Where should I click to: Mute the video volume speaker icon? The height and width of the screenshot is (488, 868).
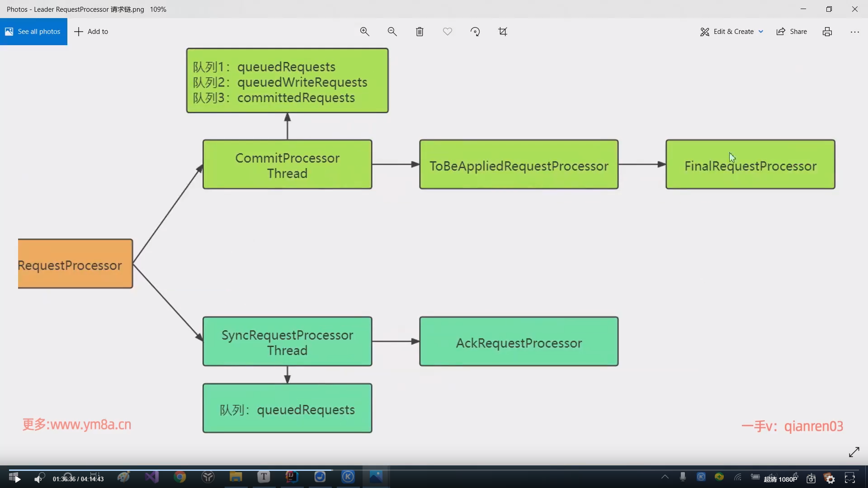point(38,479)
